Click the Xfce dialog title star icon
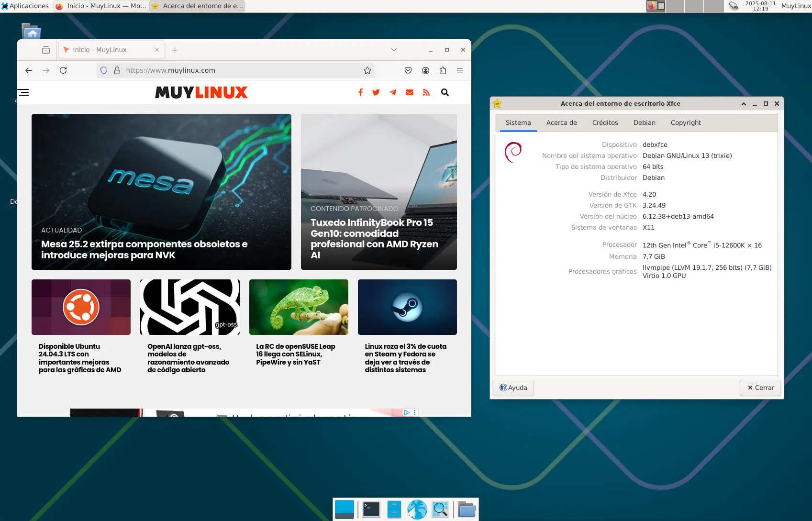 tap(497, 103)
